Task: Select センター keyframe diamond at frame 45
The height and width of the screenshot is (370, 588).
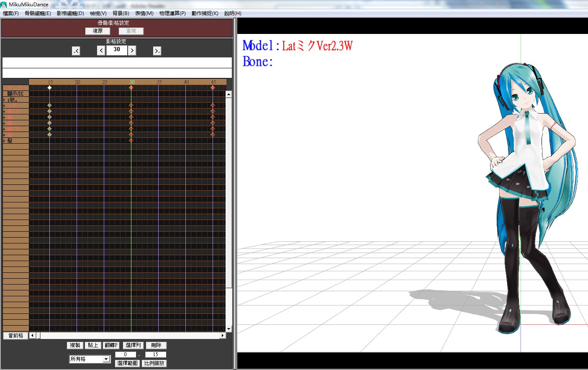Action: tap(213, 88)
